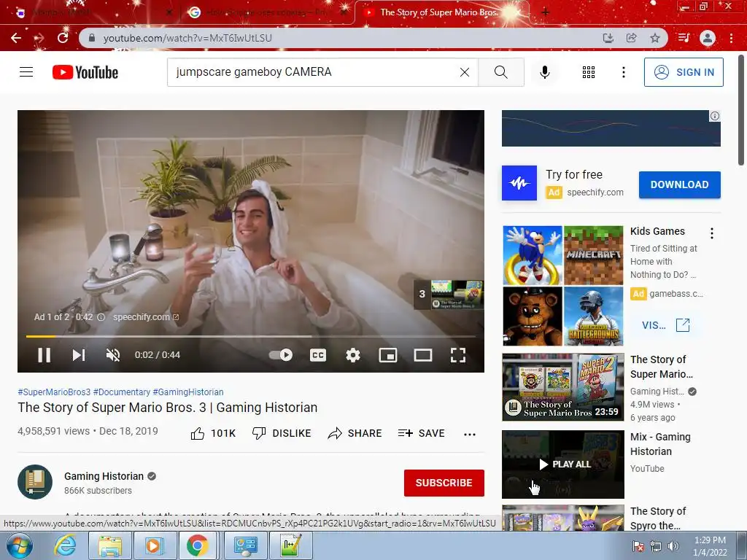Open the YouTube hamburger guide menu
Image resolution: width=747 pixels, height=560 pixels.
pyautogui.click(x=26, y=72)
